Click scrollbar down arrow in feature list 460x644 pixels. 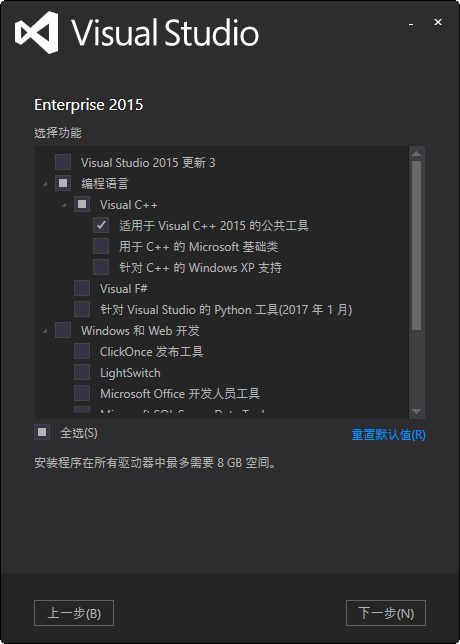pos(416,412)
